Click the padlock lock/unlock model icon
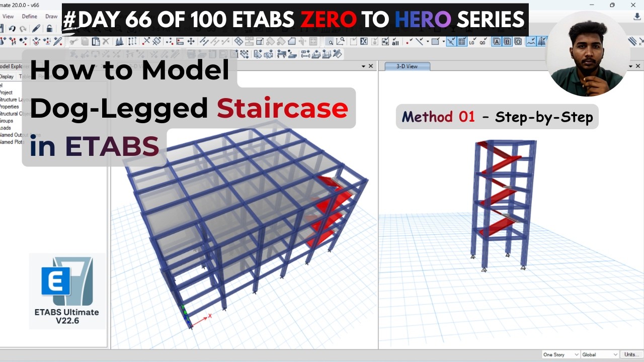Screen dimensions: 644x362 tap(49, 29)
